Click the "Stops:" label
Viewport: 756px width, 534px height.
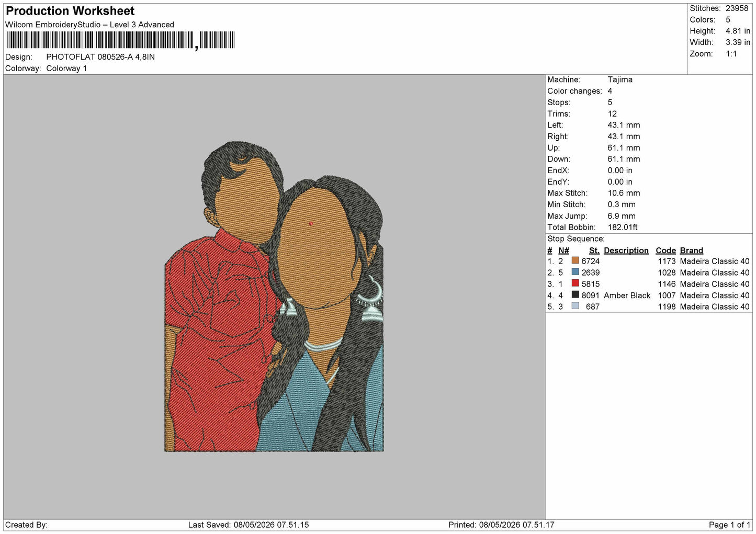[x=559, y=103]
